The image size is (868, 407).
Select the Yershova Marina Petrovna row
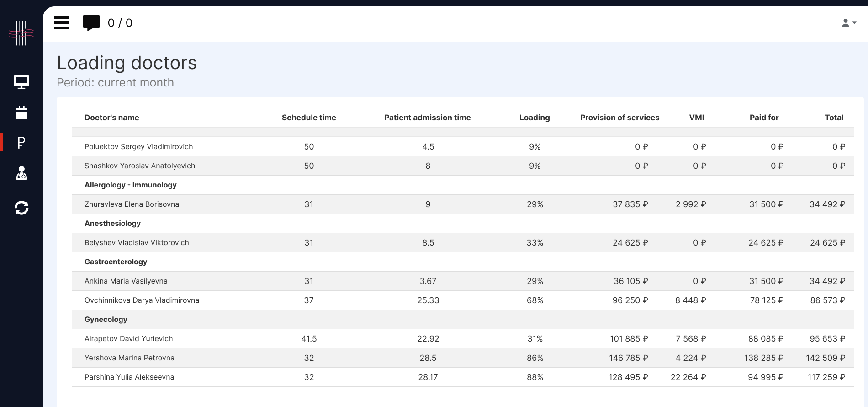(x=129, y=358)
